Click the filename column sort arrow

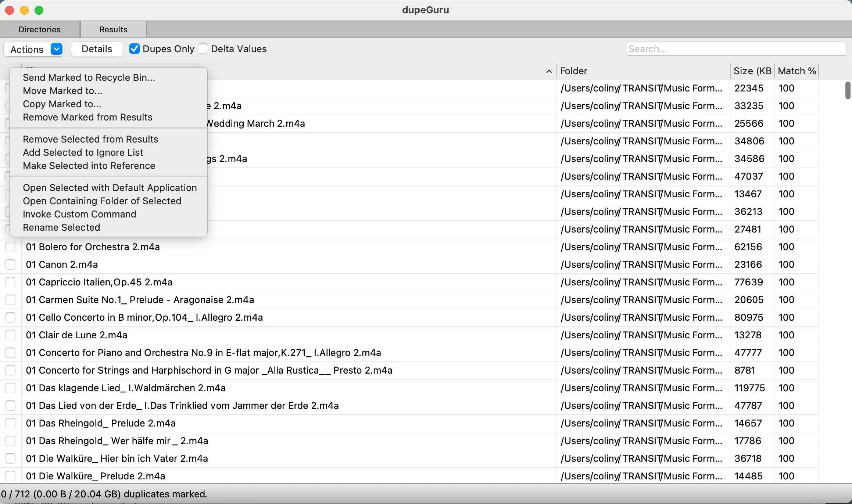549,71
